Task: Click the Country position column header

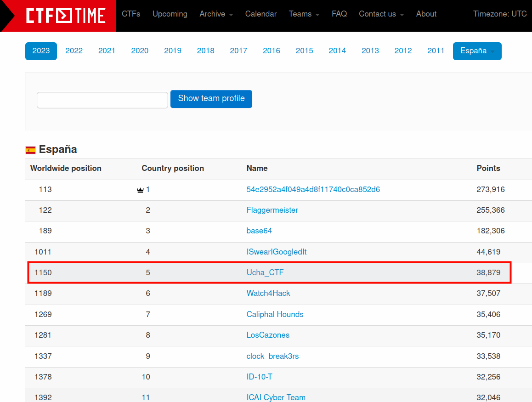Action: coord(173,169)
